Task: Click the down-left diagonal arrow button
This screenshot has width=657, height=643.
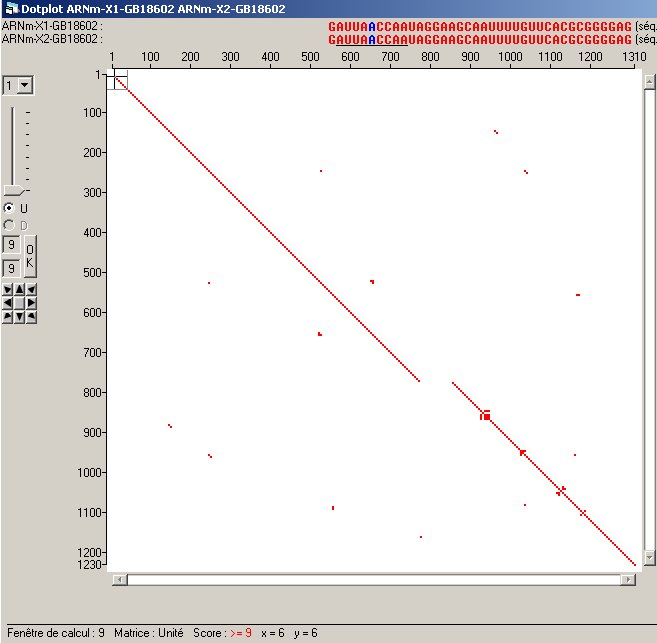Action: click(8, 315)
